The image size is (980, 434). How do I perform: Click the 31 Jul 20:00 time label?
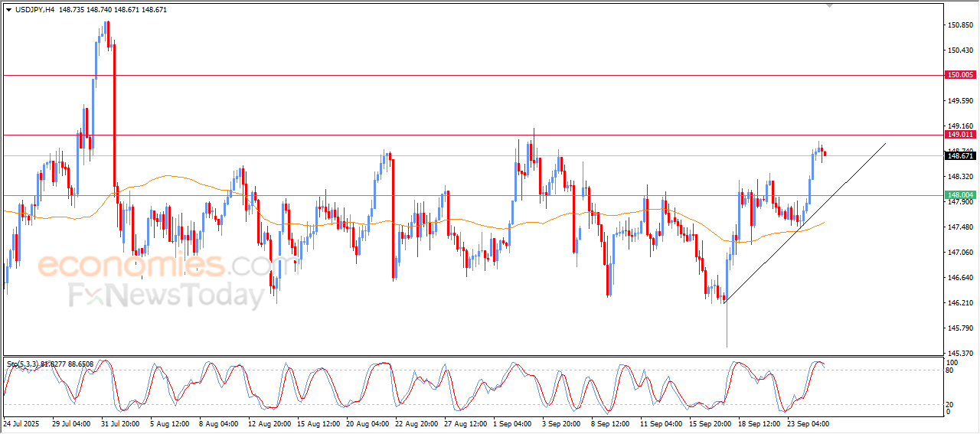pyautogui.click(x=120, y=423)
